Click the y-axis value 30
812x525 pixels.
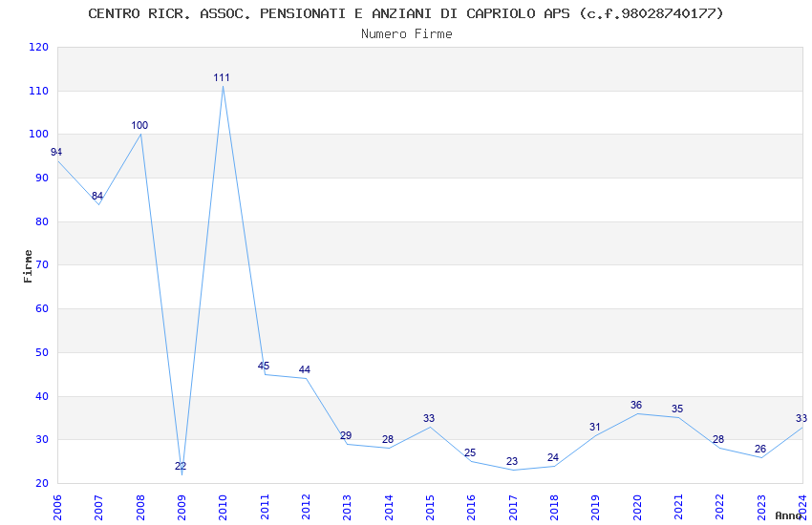coord(41,440)
